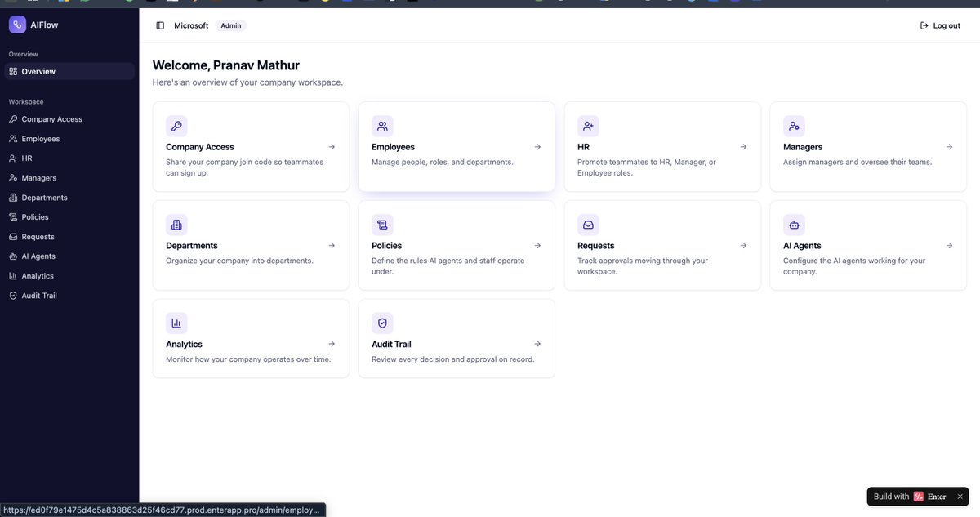
Task: Click 'Organize your company into departments.' text
Action: click(x=239, y=261)
